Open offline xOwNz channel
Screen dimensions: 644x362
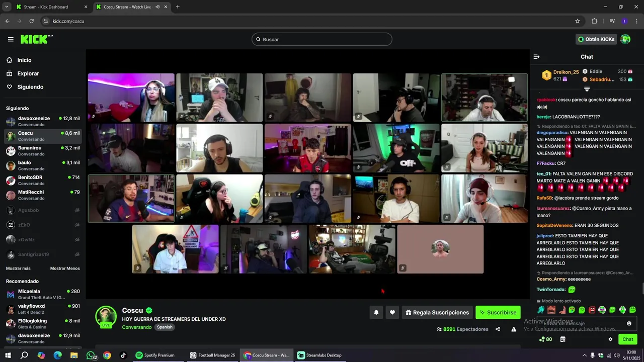pyautogui.click(x=43, y=240)
